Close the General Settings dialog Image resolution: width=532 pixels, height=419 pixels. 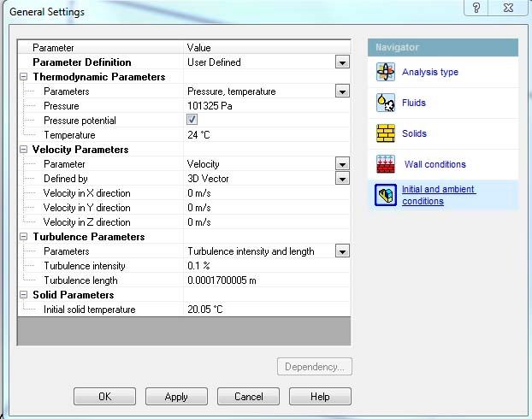tap(508, 8)
